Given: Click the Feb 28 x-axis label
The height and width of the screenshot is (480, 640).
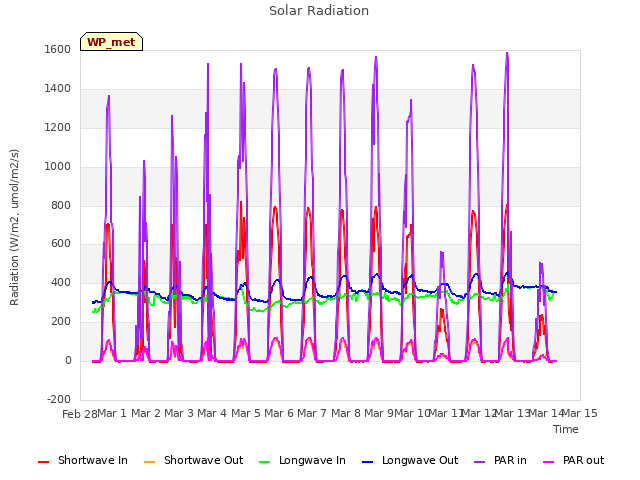Looking at the screenshot, I should pos(80,414).
